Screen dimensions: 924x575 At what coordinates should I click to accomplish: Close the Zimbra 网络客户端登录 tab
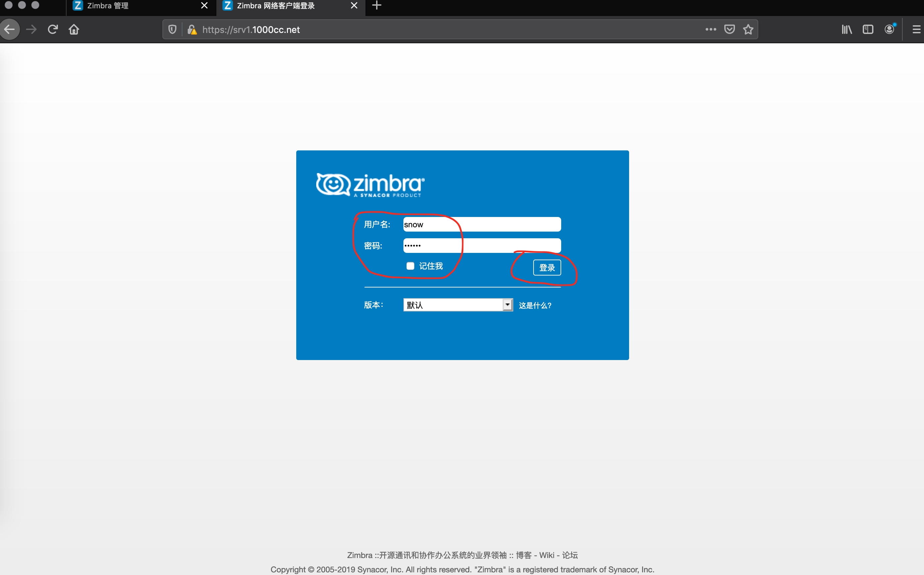(x=354, y=5)
